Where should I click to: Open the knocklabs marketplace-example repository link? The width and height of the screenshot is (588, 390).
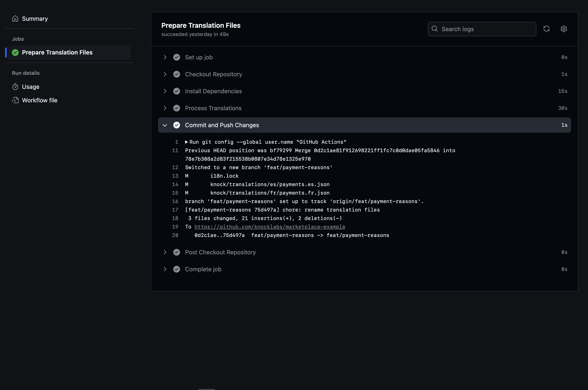(270, 227)
